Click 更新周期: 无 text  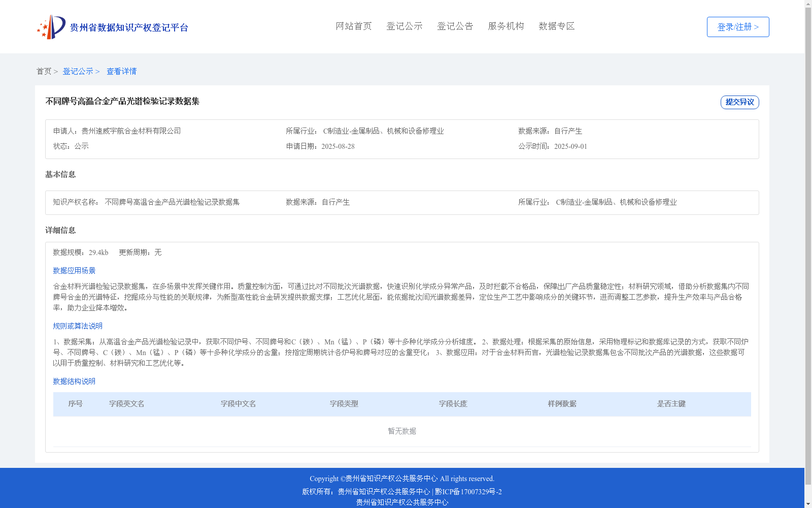[x=140, y=252]
